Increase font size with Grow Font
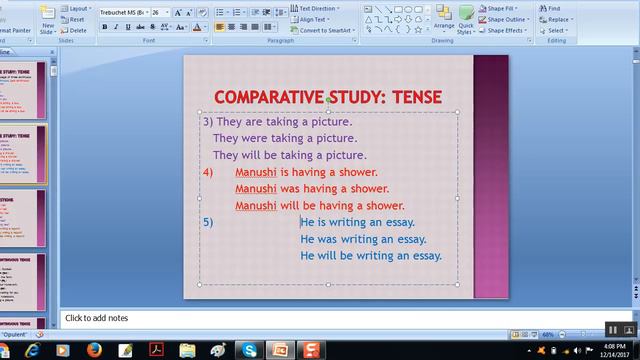Screen dimensions: 640x360 coord(178,13)
